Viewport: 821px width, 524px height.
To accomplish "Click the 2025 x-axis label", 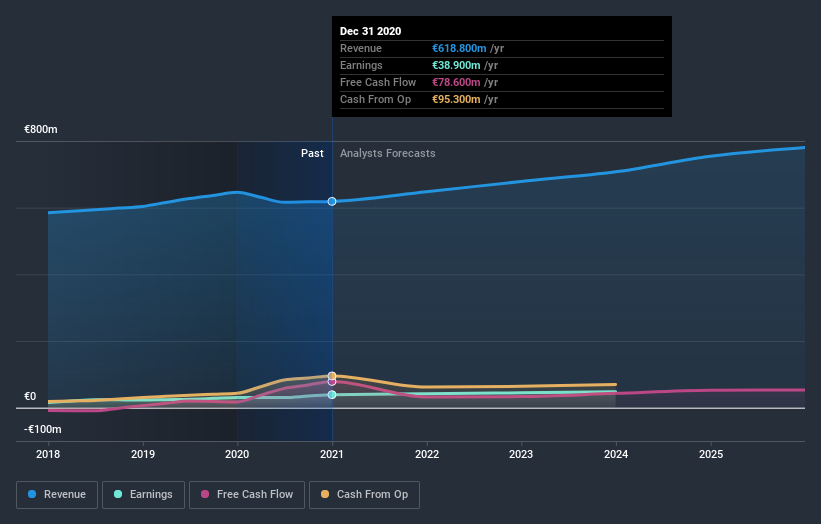I will coord(711,454).
